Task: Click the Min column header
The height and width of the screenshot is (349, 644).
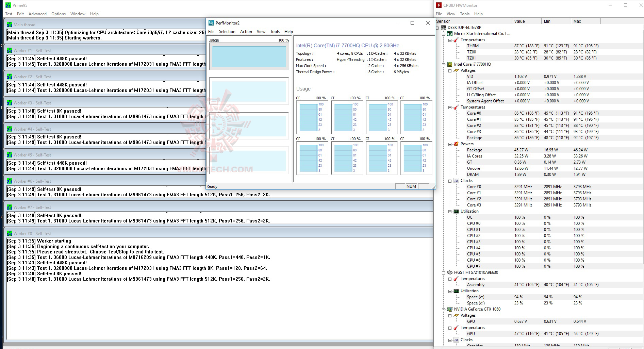Action: pyautogui.click(x=556, y=21)
